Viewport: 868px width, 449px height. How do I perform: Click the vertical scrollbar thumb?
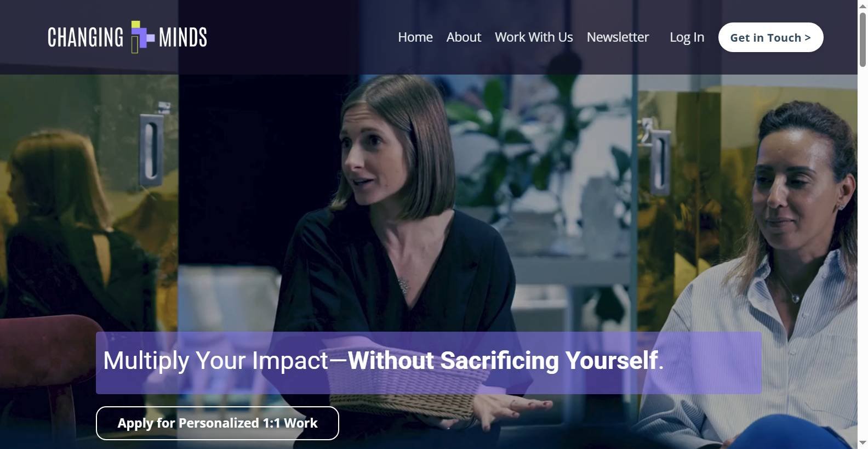pos(863,39)
